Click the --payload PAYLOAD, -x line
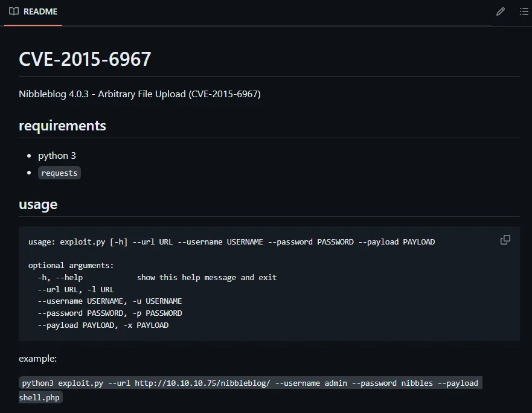532x413 pixels. 103,325
